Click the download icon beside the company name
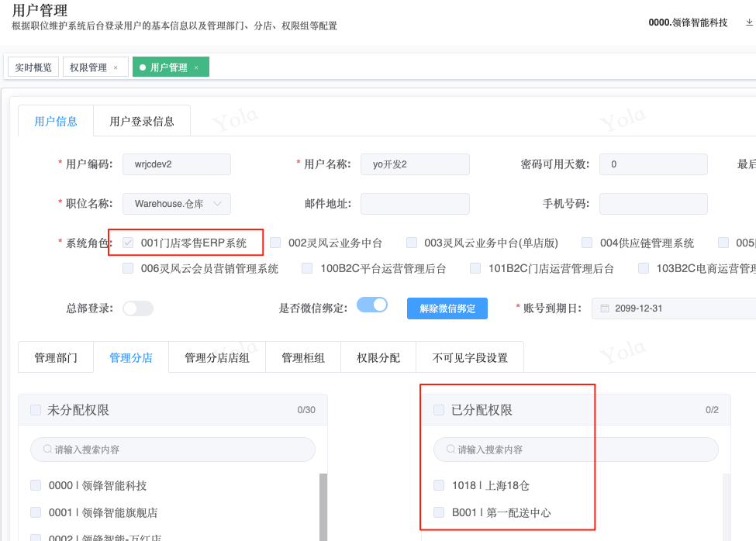The height and width of the screenshot is (541, 756). pyautogui.click(x=749, y=22)
